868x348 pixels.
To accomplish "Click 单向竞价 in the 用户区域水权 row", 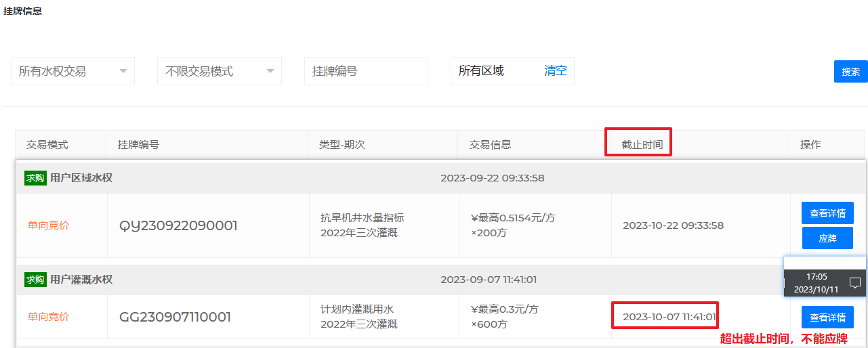I will [x=48, y=226].
